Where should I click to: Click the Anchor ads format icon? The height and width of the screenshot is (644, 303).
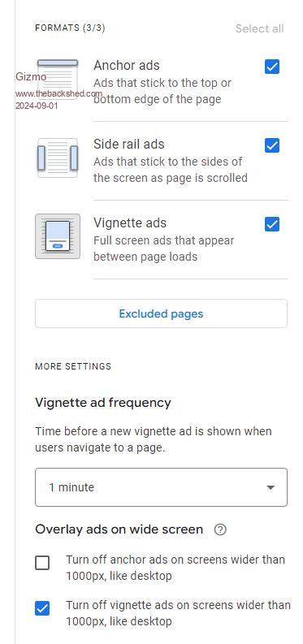pyautogui.click(x=58, y=79)
